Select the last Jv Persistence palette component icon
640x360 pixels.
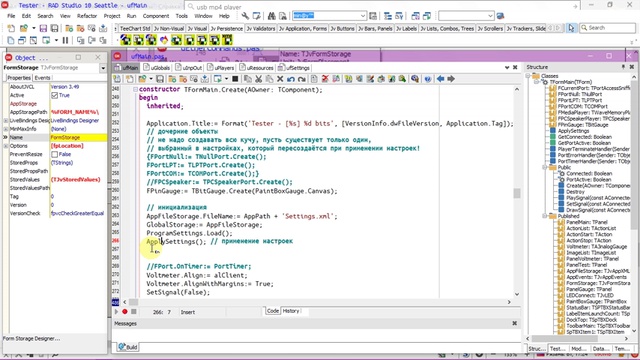point(227,40)
